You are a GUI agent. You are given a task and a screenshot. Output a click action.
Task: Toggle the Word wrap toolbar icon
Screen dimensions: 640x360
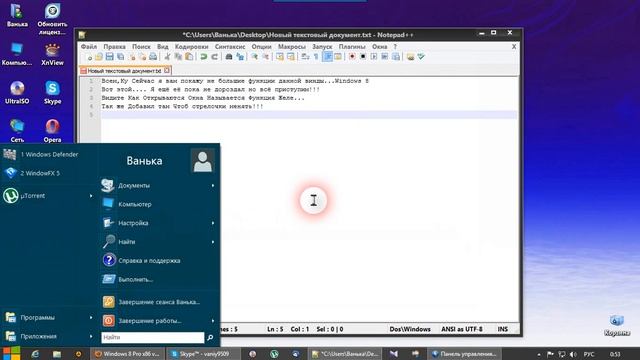click(x=305, y=57)
